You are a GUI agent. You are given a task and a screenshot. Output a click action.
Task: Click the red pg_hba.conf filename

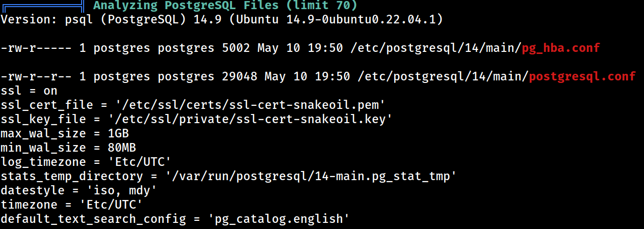[560, 48]
